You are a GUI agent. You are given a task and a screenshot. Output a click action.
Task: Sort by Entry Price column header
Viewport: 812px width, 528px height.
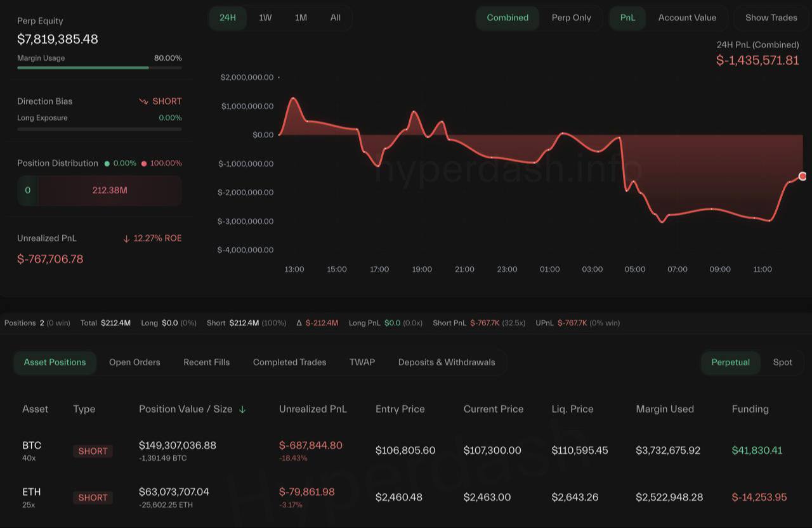(x=400, y=409)
